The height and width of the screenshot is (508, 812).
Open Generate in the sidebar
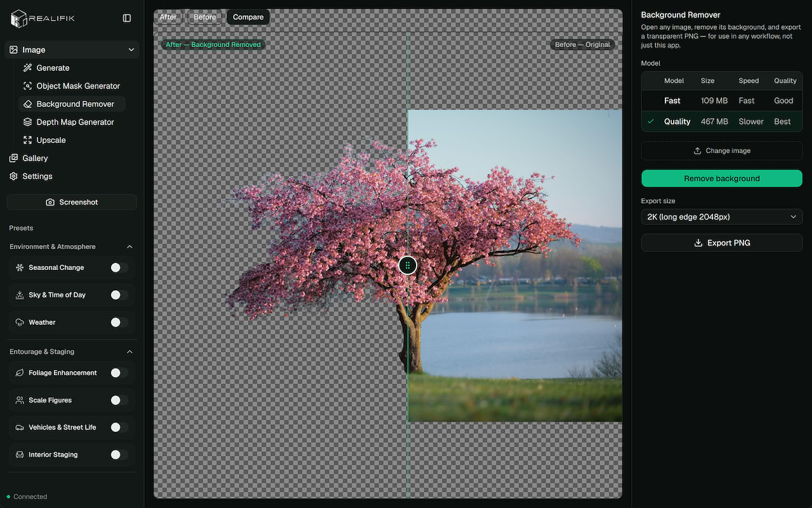click(53, 68)
